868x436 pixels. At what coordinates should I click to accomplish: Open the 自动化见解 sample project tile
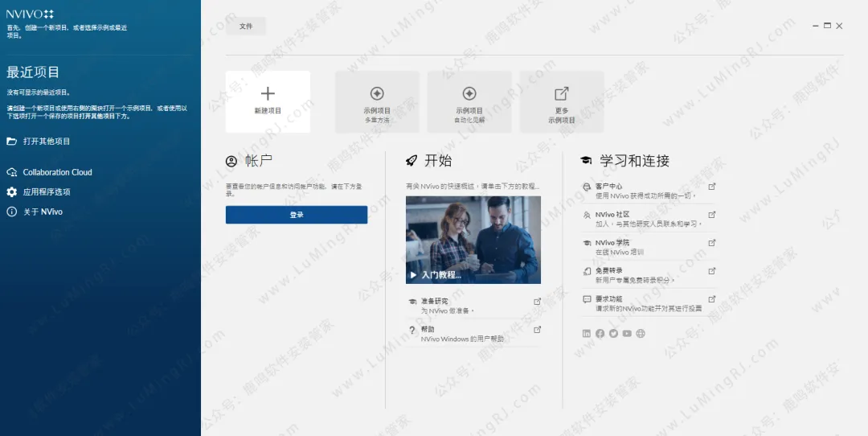(x=469, y=101)
